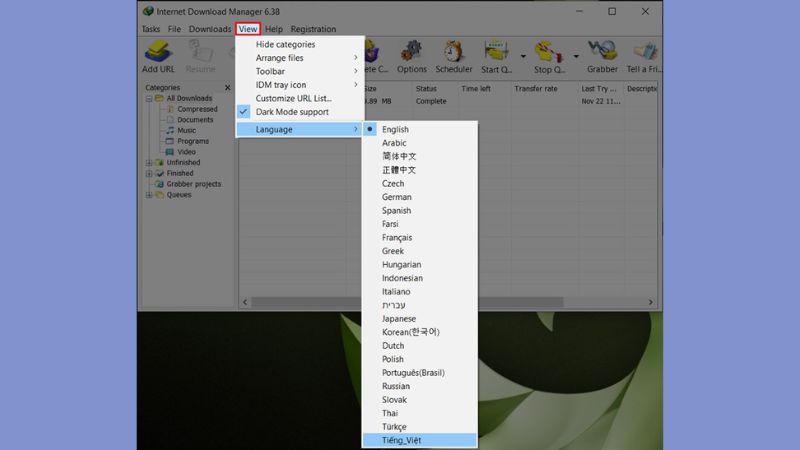Select Arabic language
The height and width of the screenshot is (450, 800).
pos(420,143)
